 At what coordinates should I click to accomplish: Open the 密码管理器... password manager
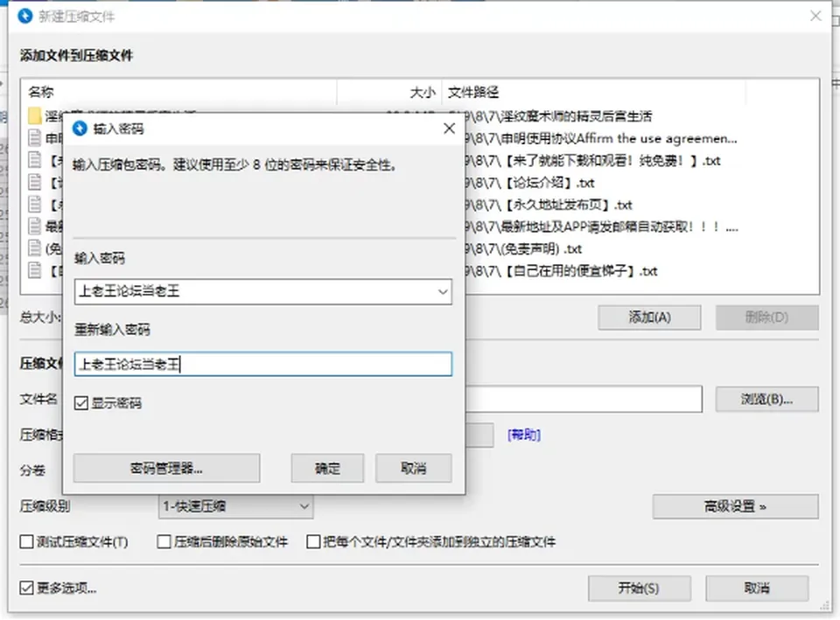pos(166,469)
